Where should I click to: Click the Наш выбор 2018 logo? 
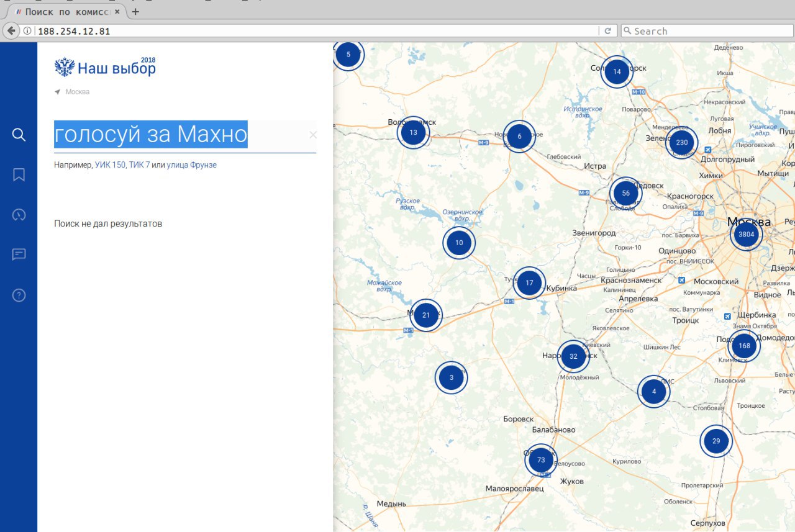coord(105,67)
